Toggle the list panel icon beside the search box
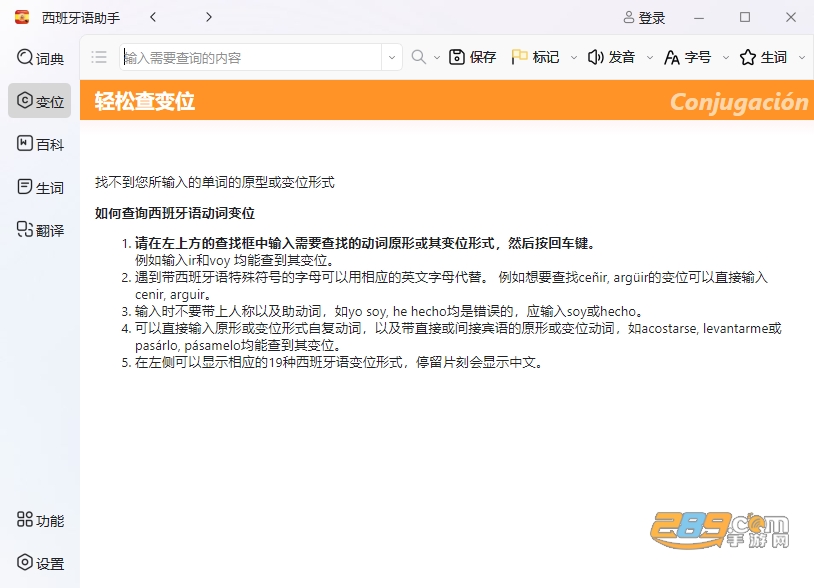This screenshot has width=814, height=588. click(x=99, y=57)
